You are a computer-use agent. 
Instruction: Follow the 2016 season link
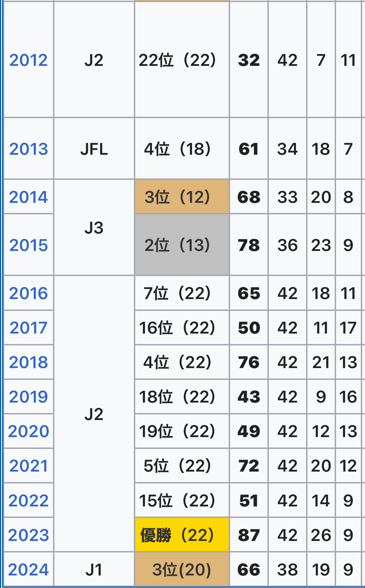[28, 293]
